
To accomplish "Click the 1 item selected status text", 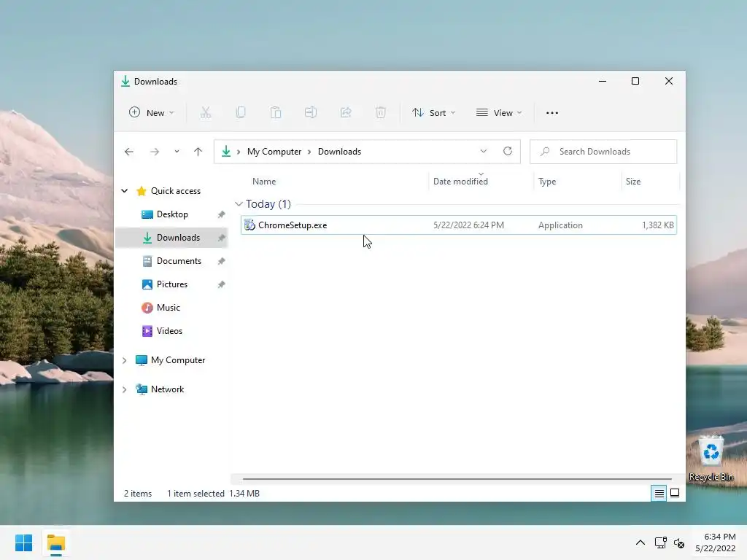I will (196, 494).
